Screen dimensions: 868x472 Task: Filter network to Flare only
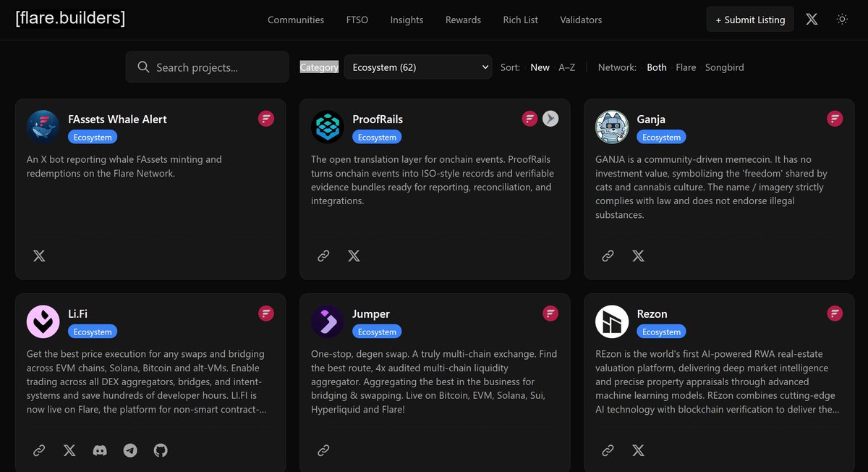pos(686,67)
